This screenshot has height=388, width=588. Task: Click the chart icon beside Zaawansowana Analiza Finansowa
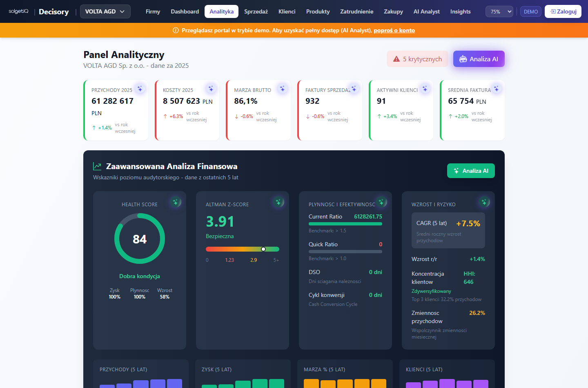click(97, 166)
